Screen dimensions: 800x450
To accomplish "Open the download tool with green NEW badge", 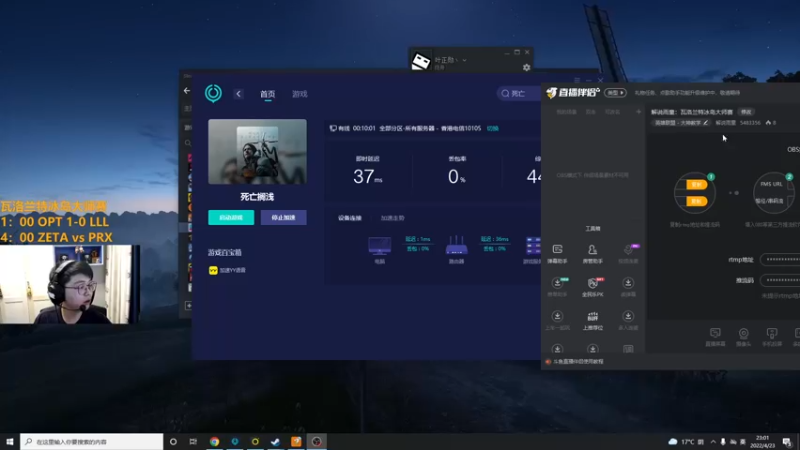I will coord(557,287).
